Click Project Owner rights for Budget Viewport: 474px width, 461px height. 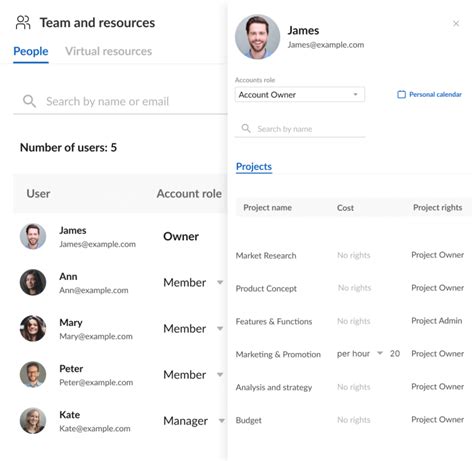point(437,420)
